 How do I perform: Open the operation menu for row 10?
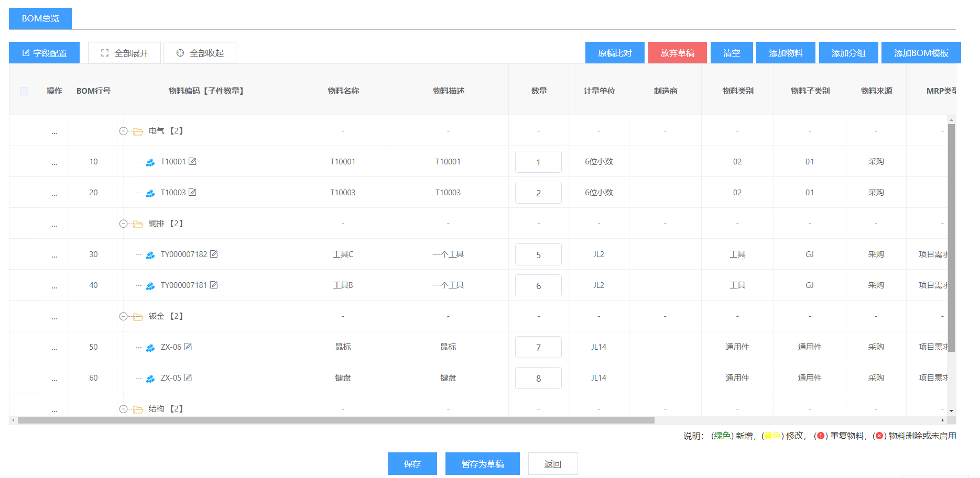[x=54, y=162]
